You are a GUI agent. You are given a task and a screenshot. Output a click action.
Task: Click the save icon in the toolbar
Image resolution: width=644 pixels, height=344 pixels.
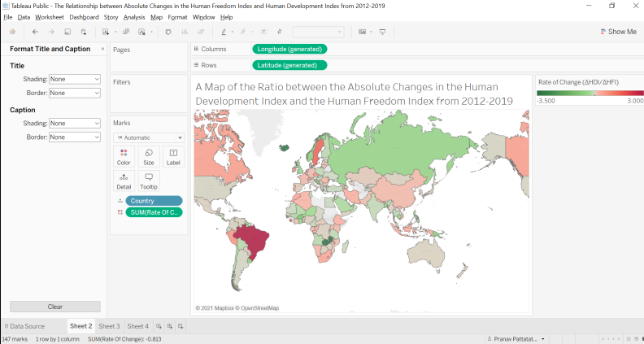pos(67,32)
